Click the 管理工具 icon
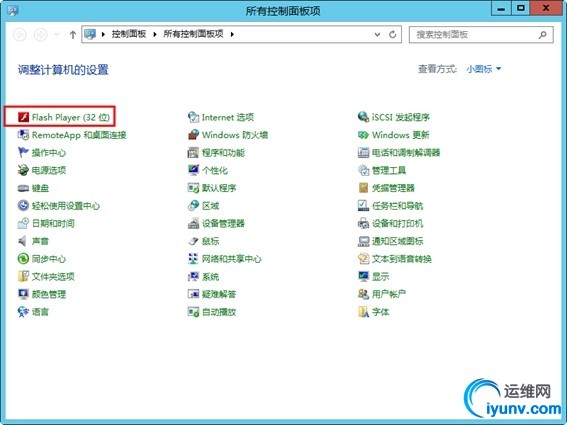Image resolution: width=567 pixels, height=425 pixels. pos(363,170)
